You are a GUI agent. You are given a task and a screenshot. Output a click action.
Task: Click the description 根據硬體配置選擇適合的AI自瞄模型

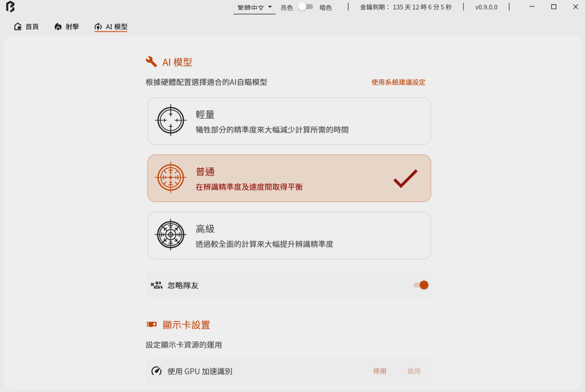[206, 82]
